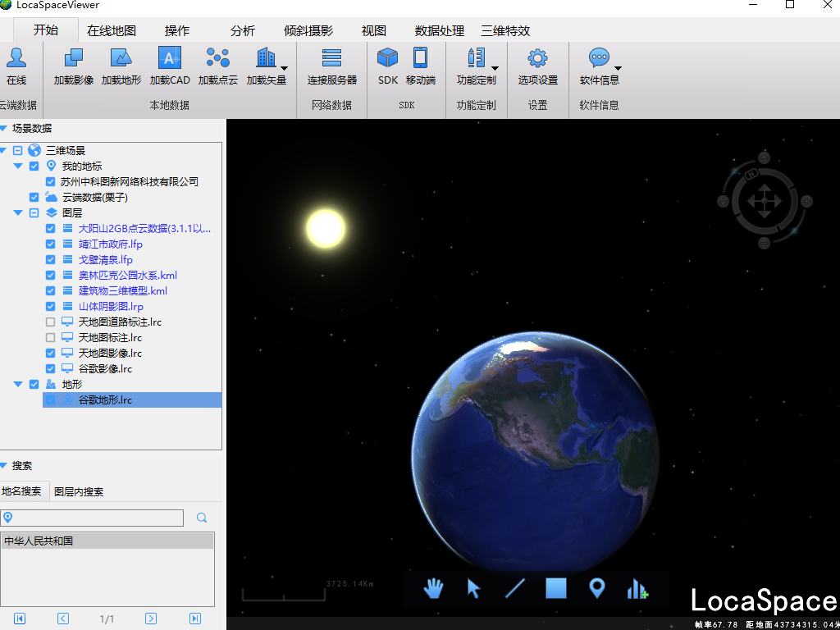Screen dimensions: 840x630
Task: Open 选项设置 gear icon
Action: (537, 58)
